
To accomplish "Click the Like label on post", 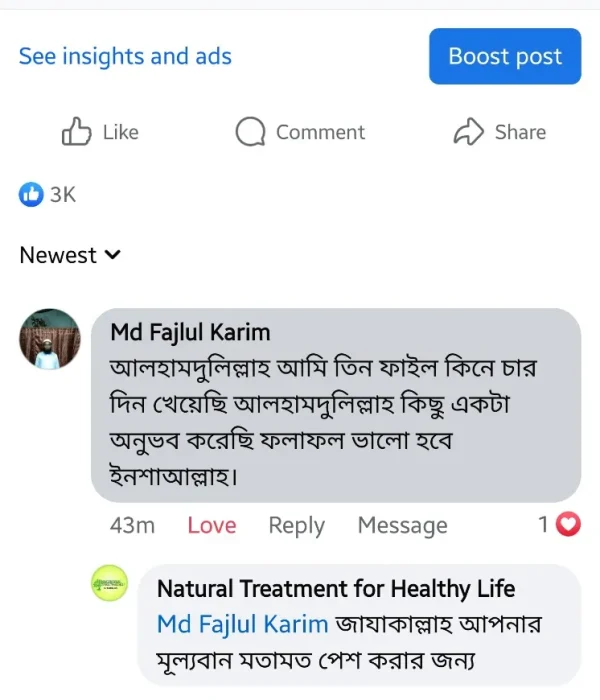I will click(120, 132).
